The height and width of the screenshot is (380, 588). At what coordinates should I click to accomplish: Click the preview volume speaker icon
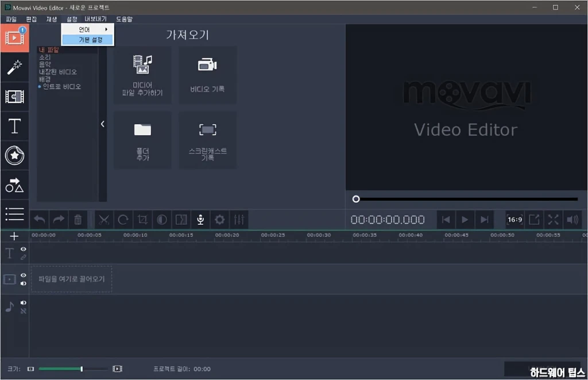click(572, 220)
